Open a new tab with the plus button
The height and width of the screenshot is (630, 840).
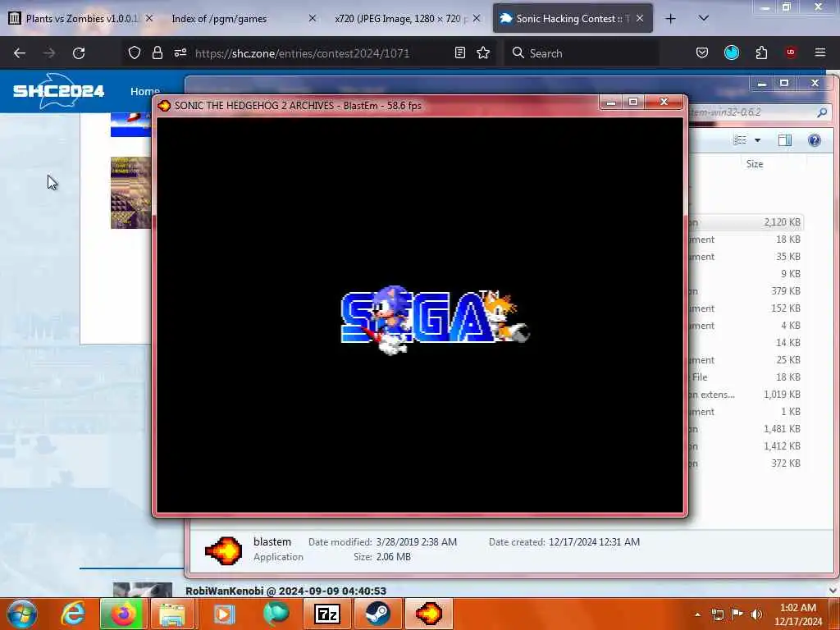tap(670, 19)
